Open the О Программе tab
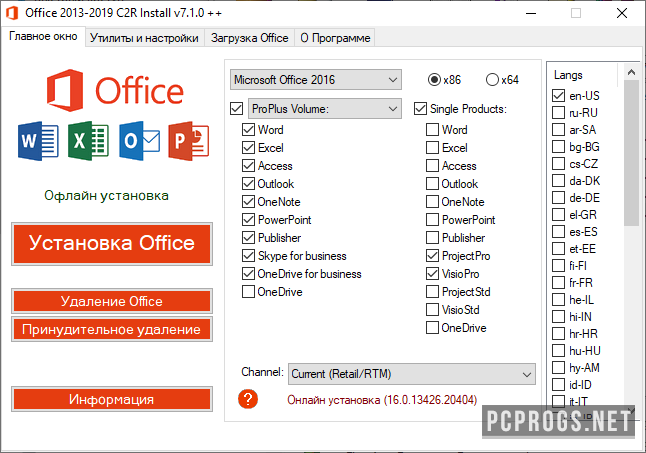The width and height of the screenshot is (646, 453). pyautogui.click(x=335, y=38)
